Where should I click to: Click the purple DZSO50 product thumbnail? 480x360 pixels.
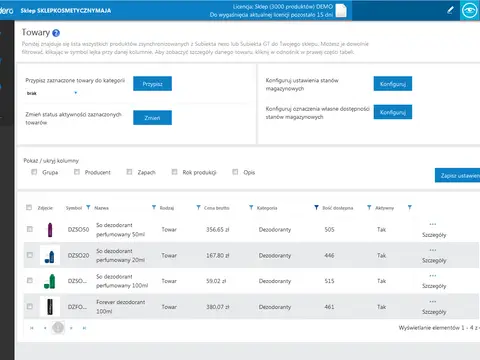50,230
